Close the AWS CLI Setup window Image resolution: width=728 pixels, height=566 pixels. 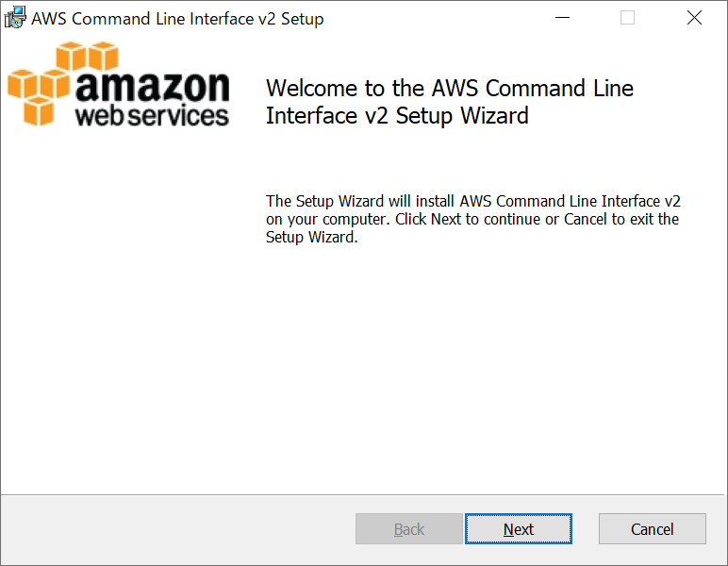(x=694, y=18)
